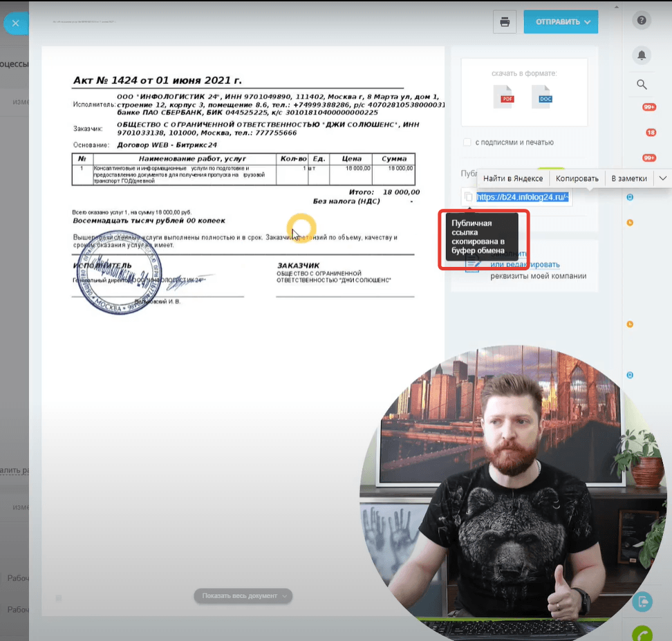
Task: Open the или редактировать company requisites link
Action: [525, 265]
